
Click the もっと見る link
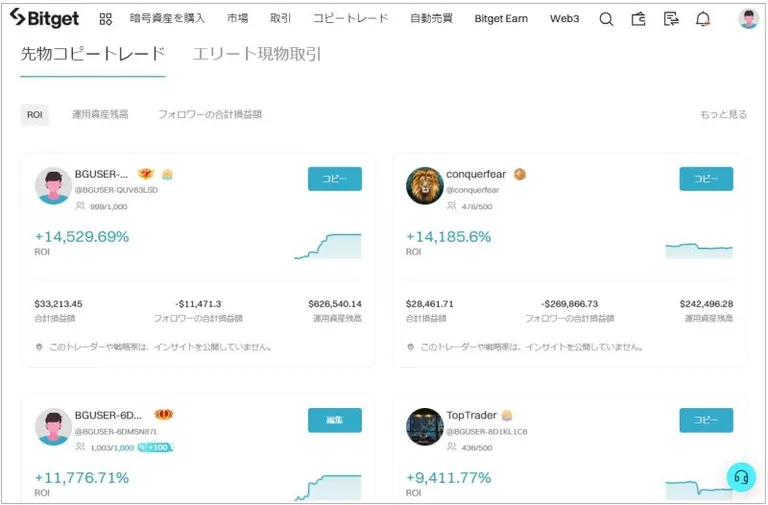click(x=723, y=115)
